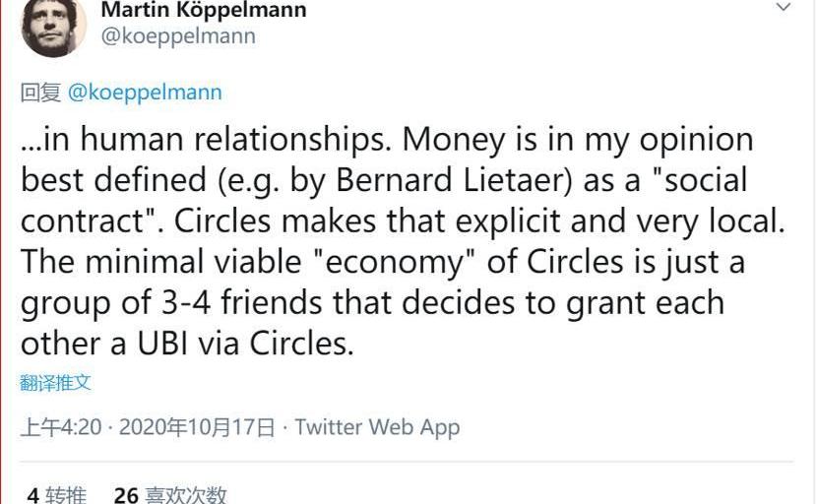Open the Twitter Web App source link
Viewport: 817px width, 504px height.
click(x=377, y=427)
